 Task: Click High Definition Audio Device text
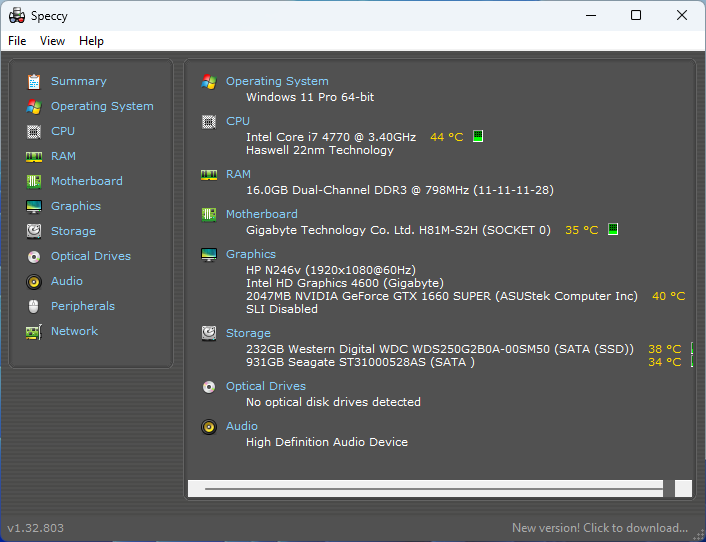click(327, 443)
